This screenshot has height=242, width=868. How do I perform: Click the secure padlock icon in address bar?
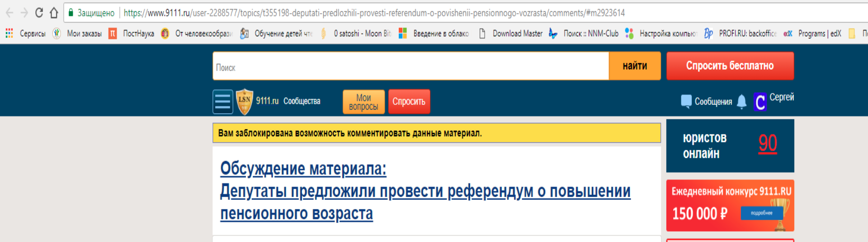point(71,13)
